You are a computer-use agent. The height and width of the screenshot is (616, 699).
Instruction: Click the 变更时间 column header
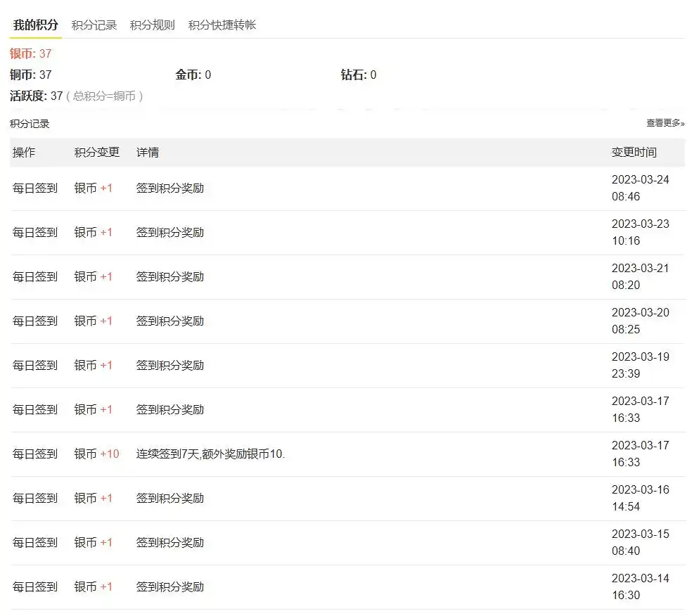(634, 153)
